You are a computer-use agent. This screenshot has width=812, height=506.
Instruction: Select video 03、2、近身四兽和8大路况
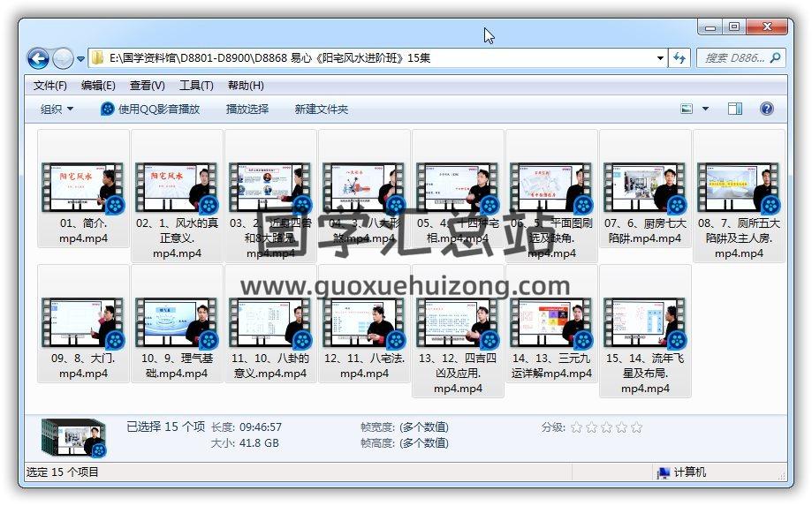coord(270,196)
